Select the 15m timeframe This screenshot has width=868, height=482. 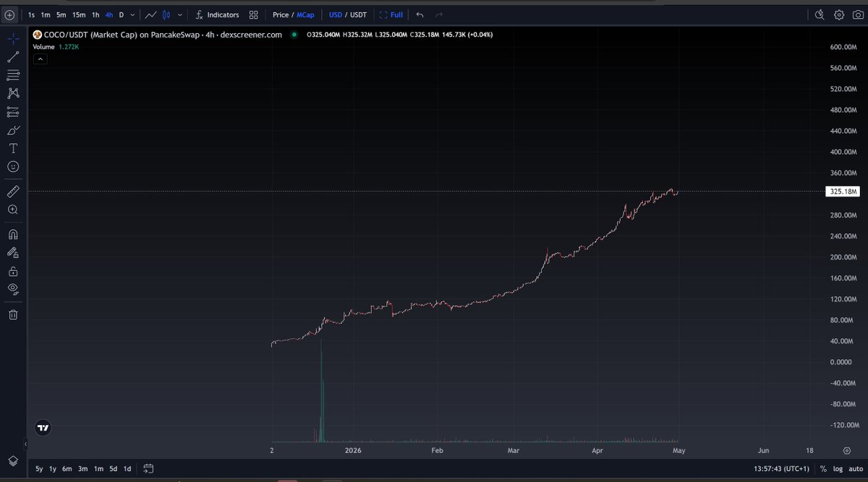(x=79, y=14)
